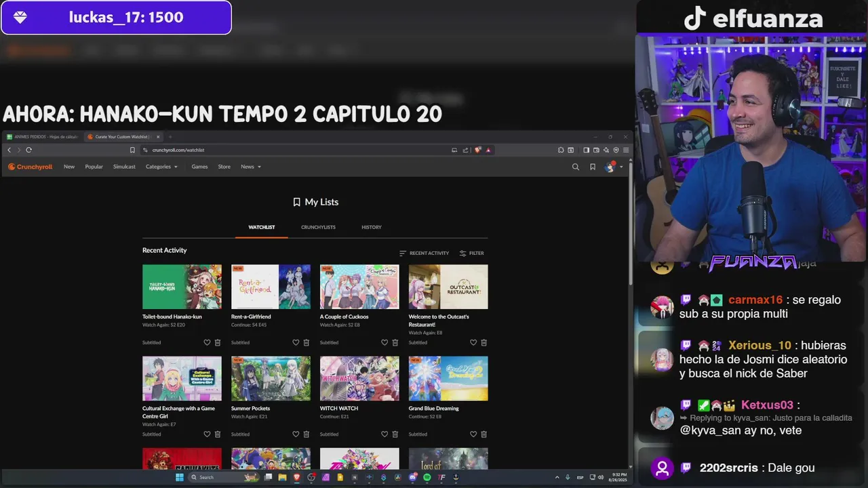Image resolution: width=868 pixels, height=488 pixels.
Task: Switch to the Crunchylists tab
Action: pyautogui.click(x=318, y=227)
